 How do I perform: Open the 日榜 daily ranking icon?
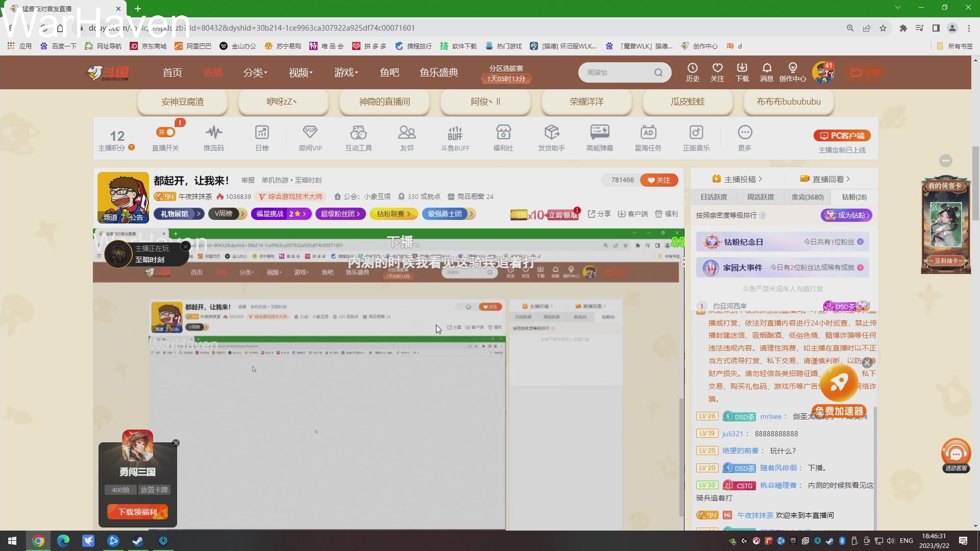[x=262, y=138]
